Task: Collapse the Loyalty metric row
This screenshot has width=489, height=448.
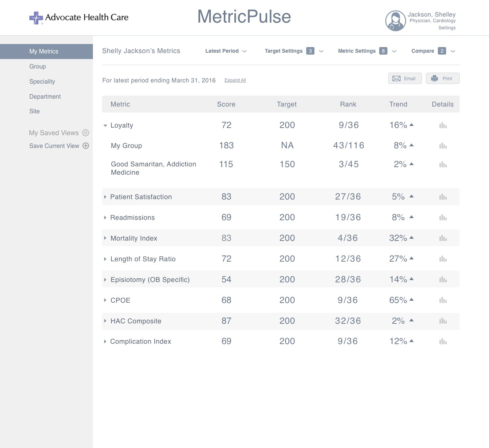Action: click(105, 126)
